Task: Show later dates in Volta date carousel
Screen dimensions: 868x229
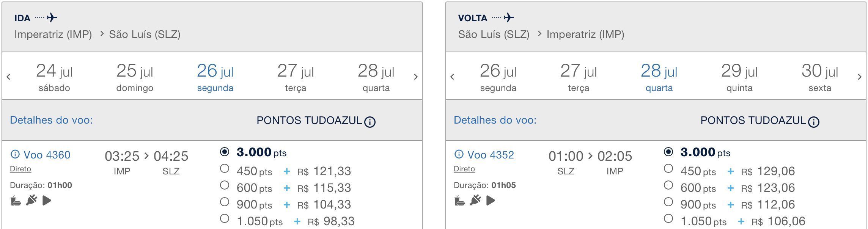Action: pos(860,77)
